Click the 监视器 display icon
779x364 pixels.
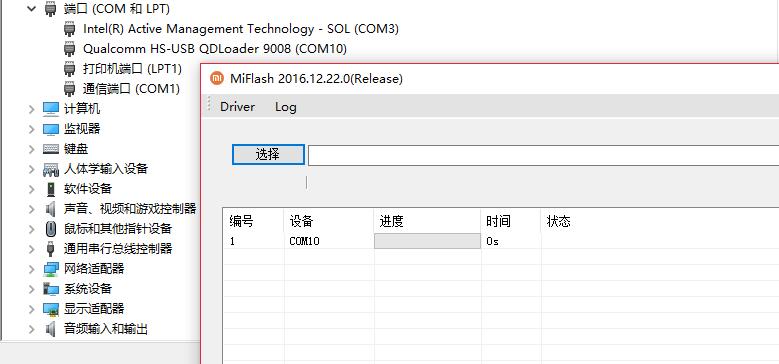(x=51, y=129)
